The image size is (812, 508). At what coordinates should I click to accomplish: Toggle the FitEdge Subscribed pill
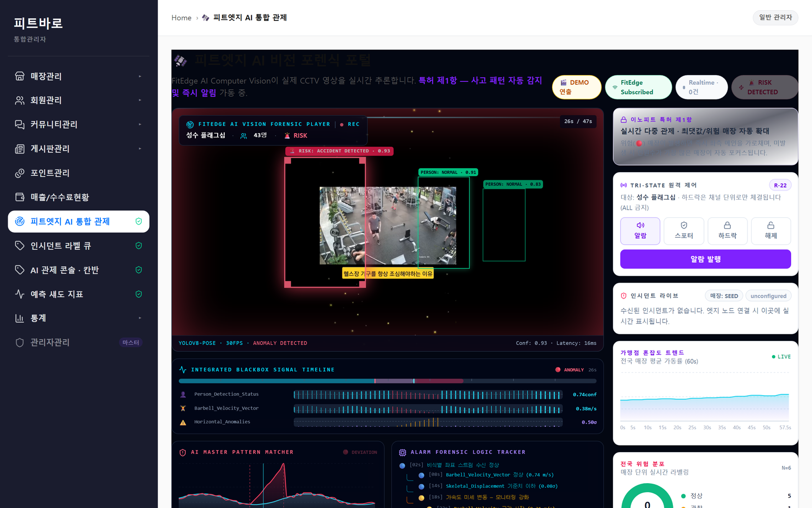coord(638,87)
